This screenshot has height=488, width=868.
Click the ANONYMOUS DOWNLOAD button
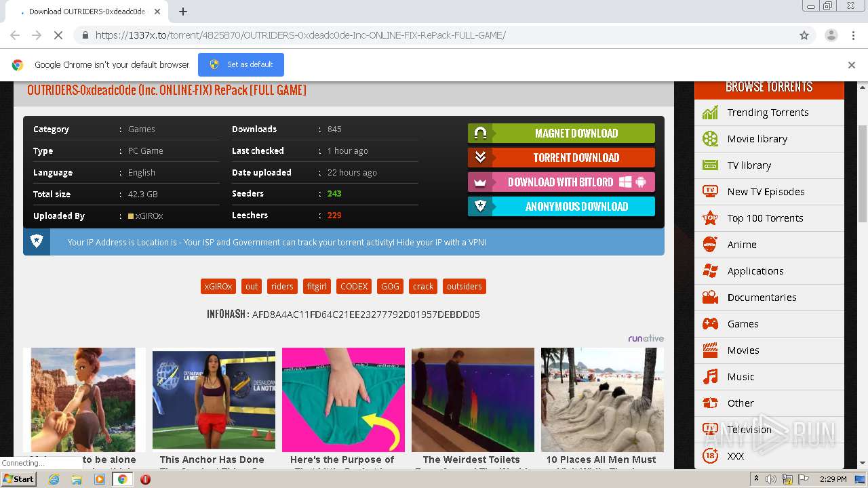tap(561, 206)
